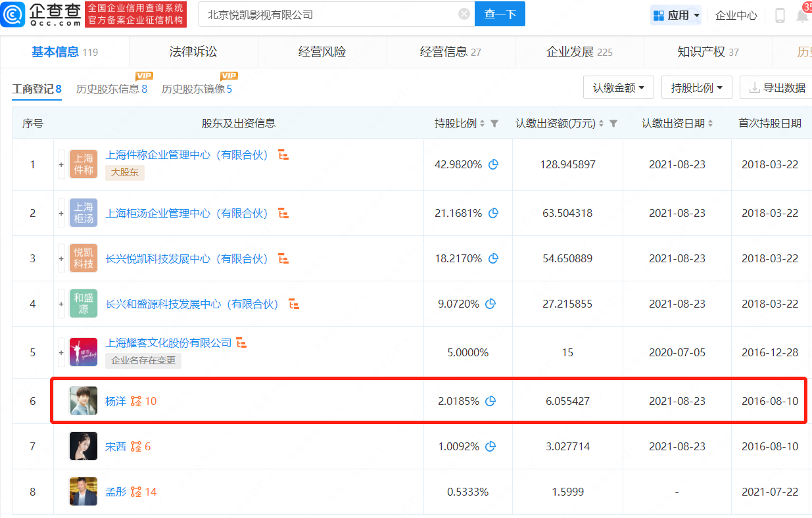Click the 上海耀客文化 logo thumbnail
The image size is (812, 518).
pos(84,352)
